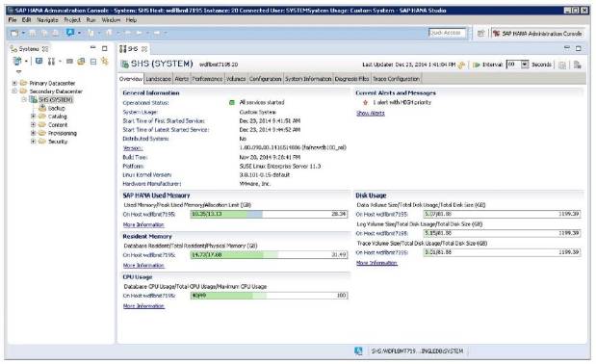This screenshot has width=596, height=364.
Task: Open the Systems panel view menu triangle
Action: coord(18,71)
